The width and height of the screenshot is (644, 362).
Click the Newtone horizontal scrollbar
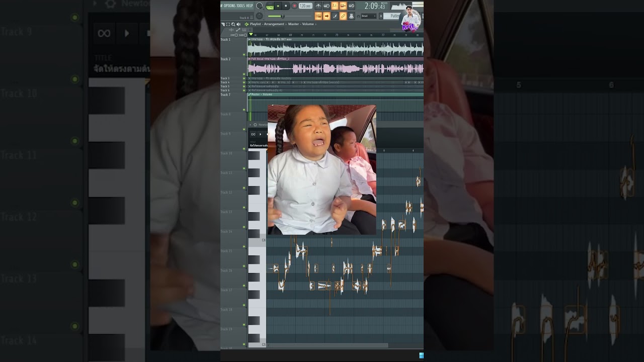point(328,345)
